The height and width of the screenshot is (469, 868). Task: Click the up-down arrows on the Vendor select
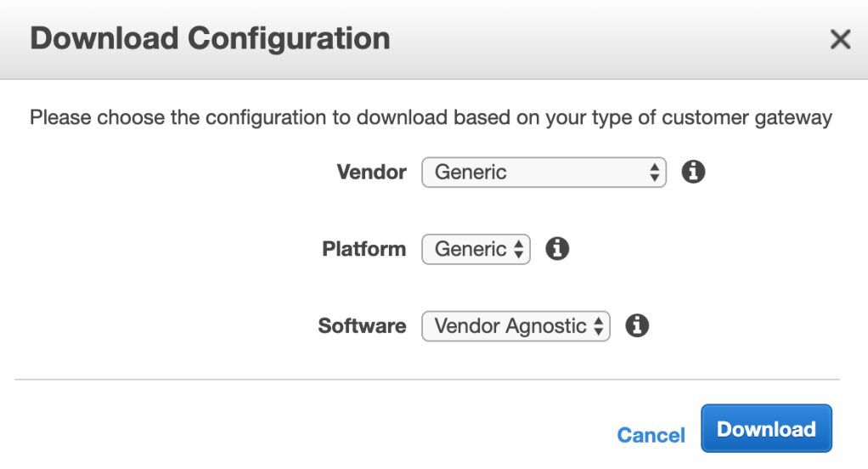click(x=654, y=172)
